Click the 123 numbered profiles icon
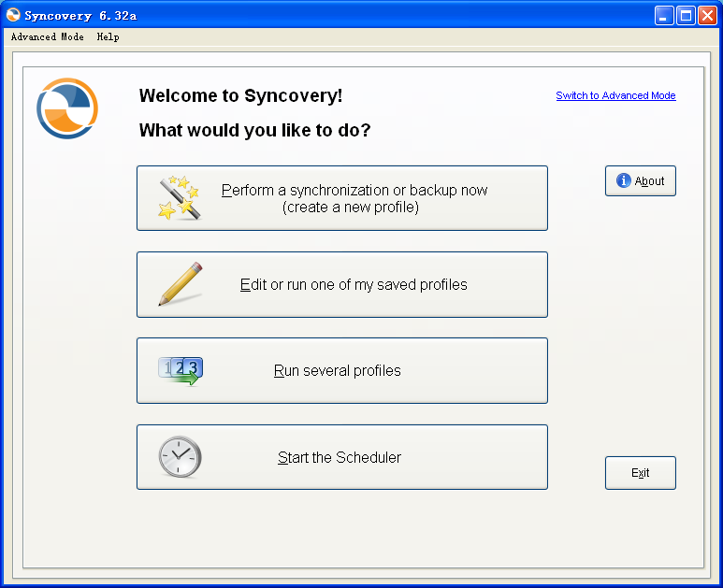This screenshot has width=723, height=588. (181, 371)
